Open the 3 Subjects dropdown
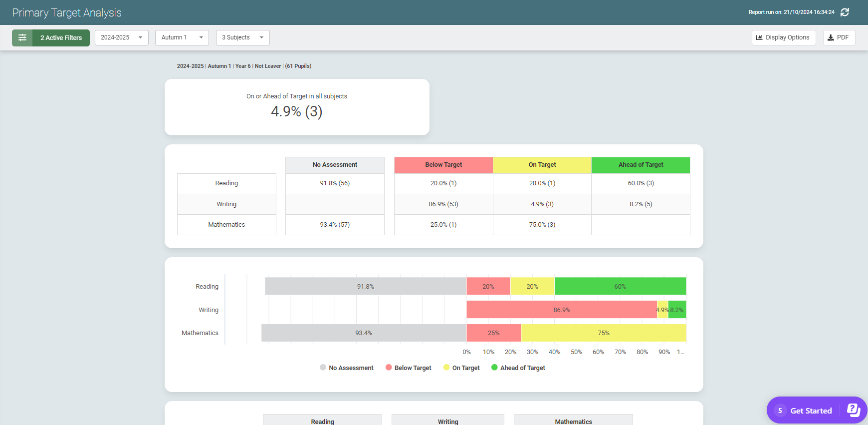The width and height of the screenshot is (868, 425). pyautogui.click(x=242, y=38)
